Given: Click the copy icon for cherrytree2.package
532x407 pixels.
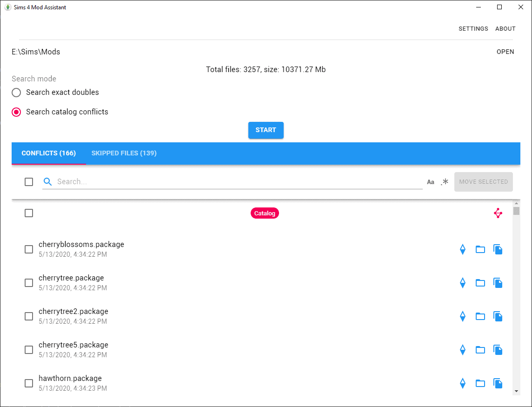Looking at the screenshot, I should pyautogui.click(x=498, y=316).
